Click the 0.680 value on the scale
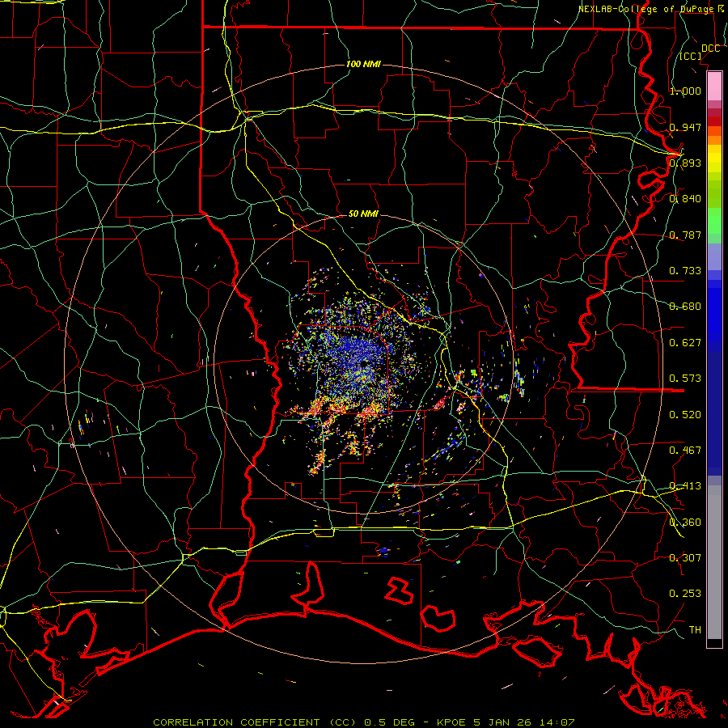The width and height of the screenshot is (728, 728). pos(685,307)
